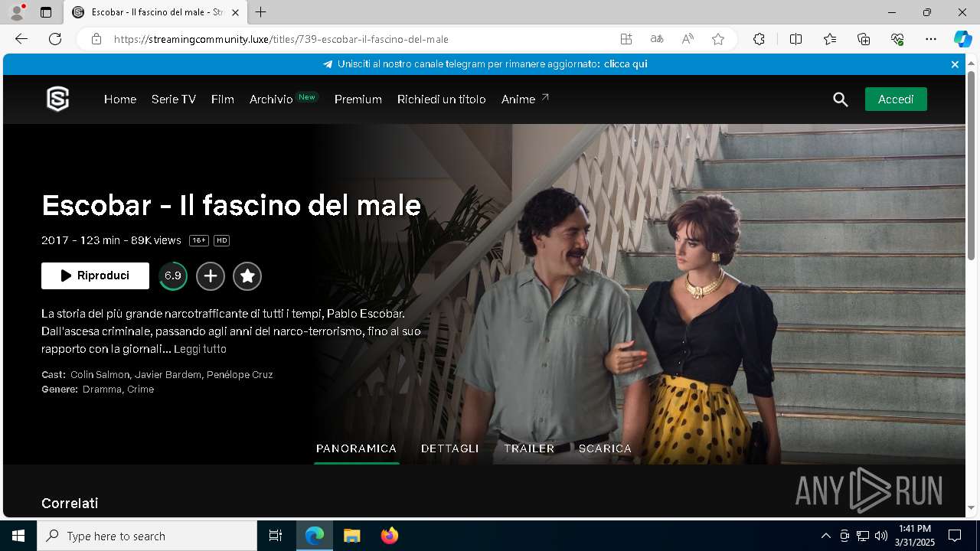Toggle split screen icon in Edge

click(795, 39)
